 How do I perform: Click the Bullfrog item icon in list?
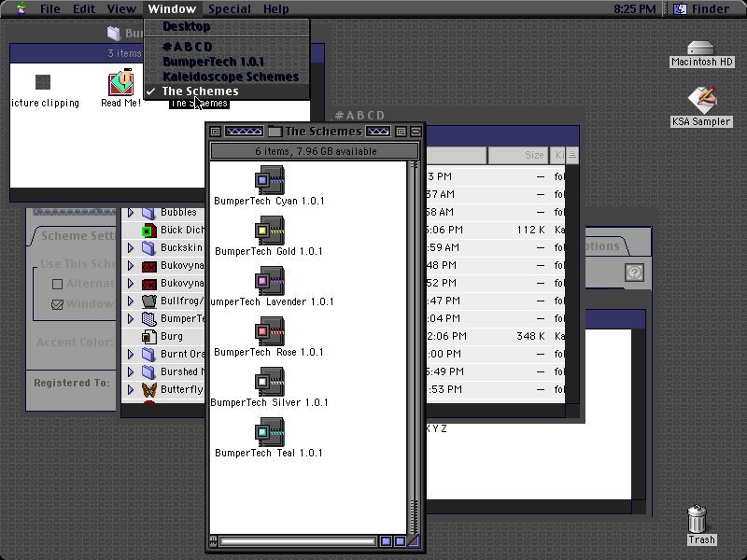point(149,301)
